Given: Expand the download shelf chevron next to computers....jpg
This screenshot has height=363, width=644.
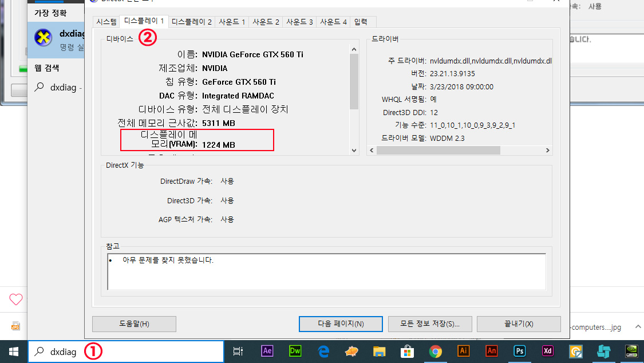Looking at the screenshot, I should pos(638,327).
